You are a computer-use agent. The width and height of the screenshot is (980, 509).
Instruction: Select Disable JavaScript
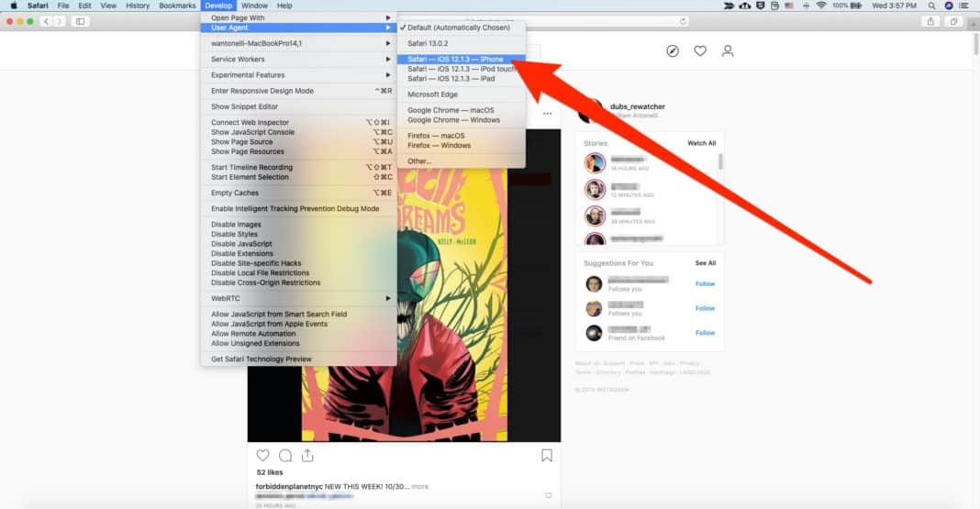299,244
